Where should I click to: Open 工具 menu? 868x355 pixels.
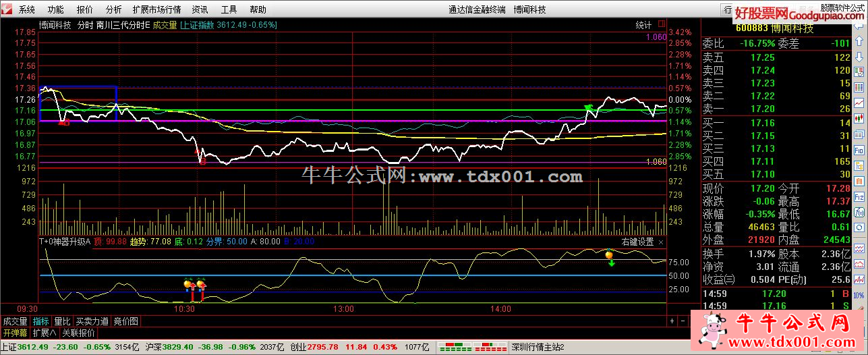click(x=229, y=10)
